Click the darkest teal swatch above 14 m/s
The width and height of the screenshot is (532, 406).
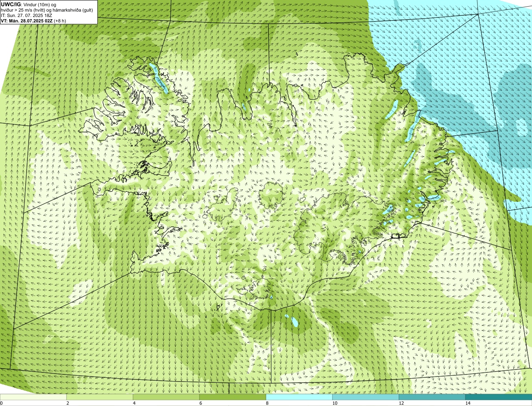coord(499,397)
